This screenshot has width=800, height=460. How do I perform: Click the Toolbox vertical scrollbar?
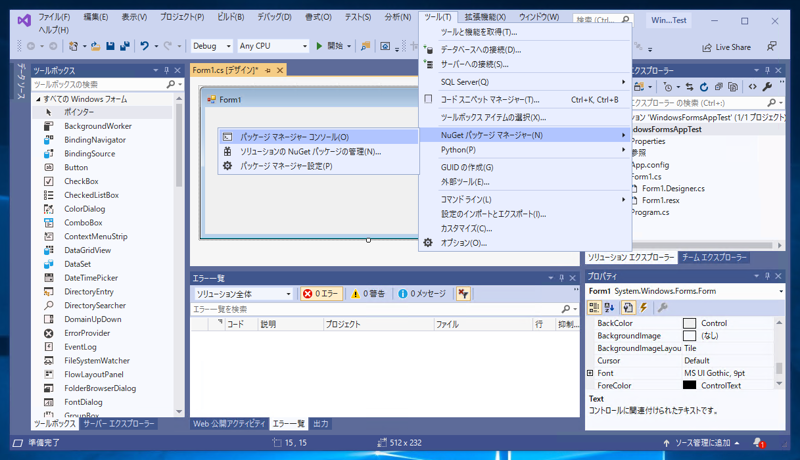(x=179, y=255)
